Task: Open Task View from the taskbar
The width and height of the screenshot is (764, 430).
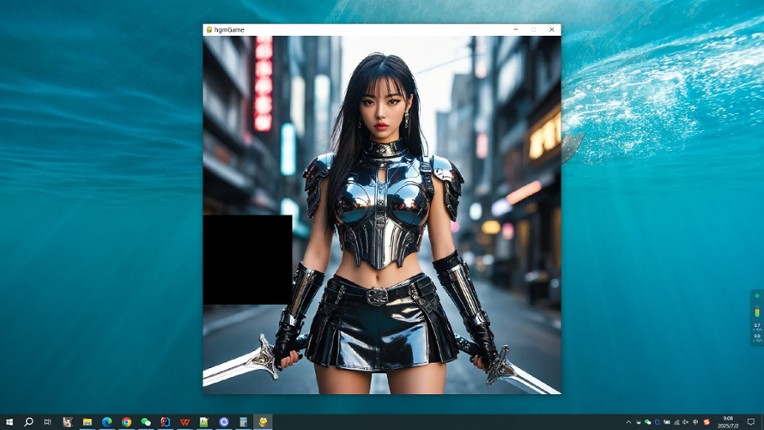Action: point(48,422)
